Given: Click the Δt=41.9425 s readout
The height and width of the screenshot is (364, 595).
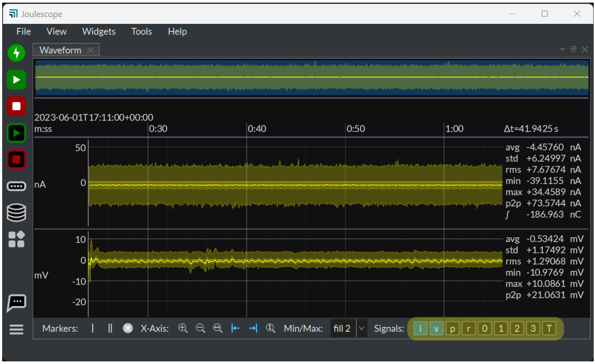Looking at the screenshot, I should coord(531,129).
